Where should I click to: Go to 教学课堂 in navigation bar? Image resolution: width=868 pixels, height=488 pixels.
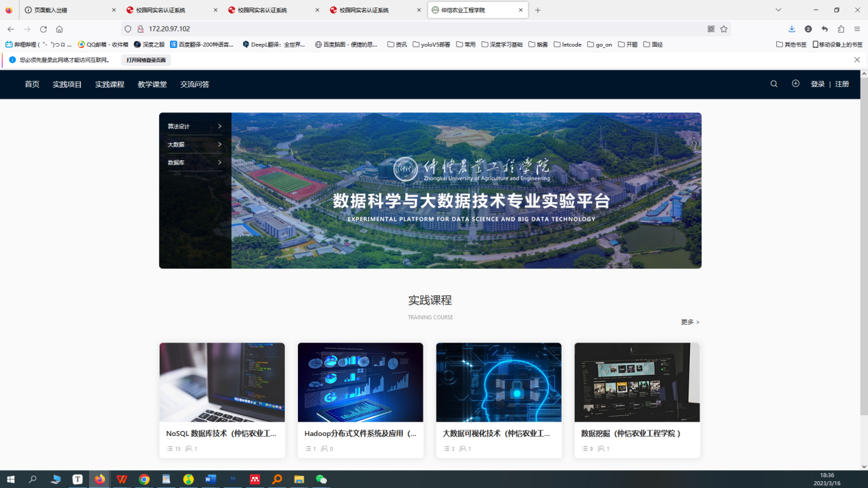coord(152,84)
